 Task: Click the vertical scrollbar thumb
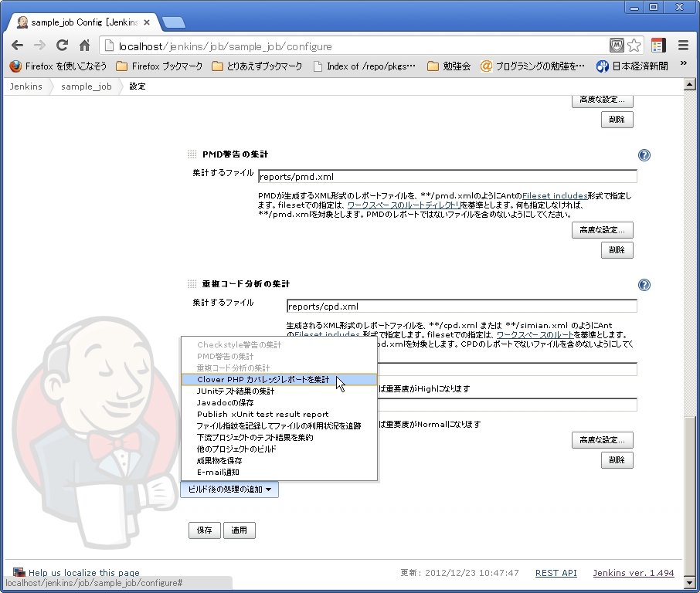pyautogui.click(x=690, y=495)
